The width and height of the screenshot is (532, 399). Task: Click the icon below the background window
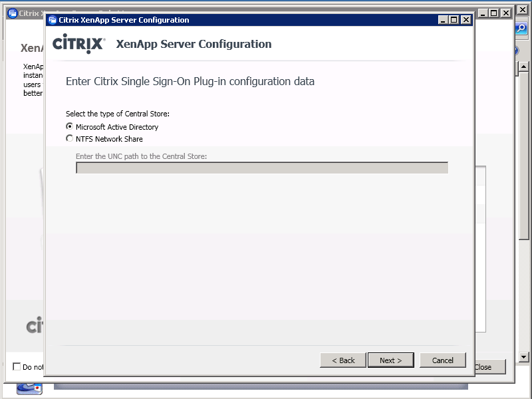[29, 388]
